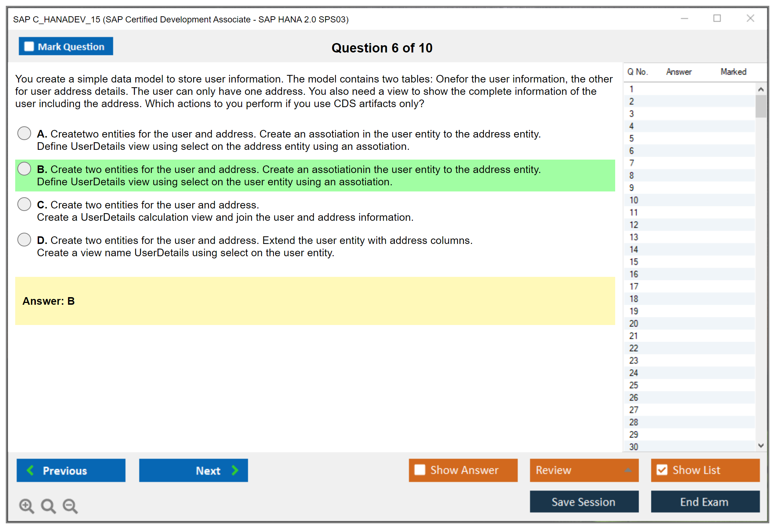Click the question list scrollbar thumb
This screenshot has height=532, width=778.
tap(761, 106)
